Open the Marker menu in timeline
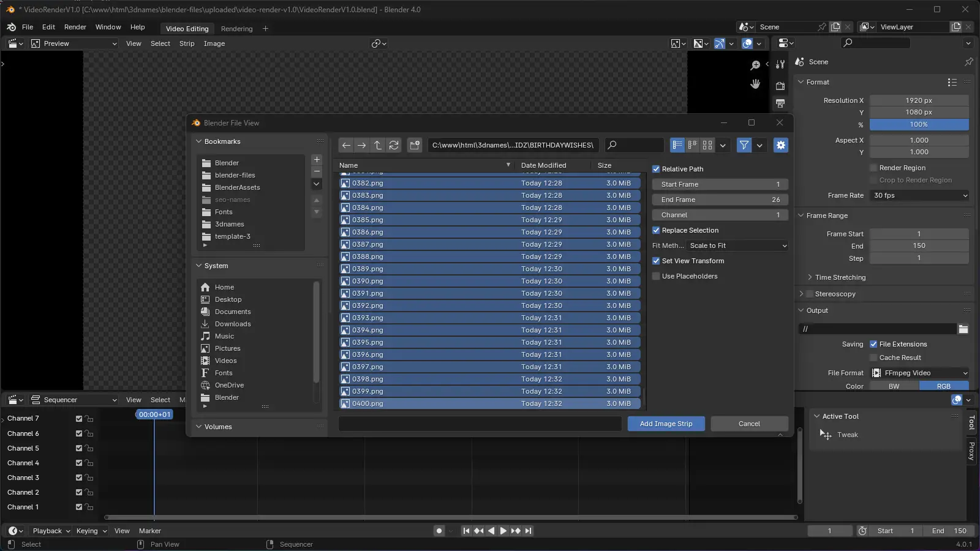Screen dimensions: 980x551 (x=150, y=531)
